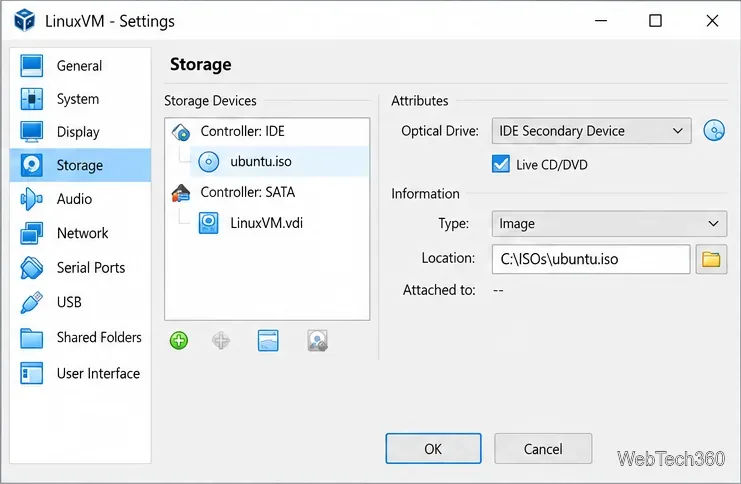Click the Serial Ports connector icon
The height and width of the screenshot is (484, 741).
click(x=32, y=268)
